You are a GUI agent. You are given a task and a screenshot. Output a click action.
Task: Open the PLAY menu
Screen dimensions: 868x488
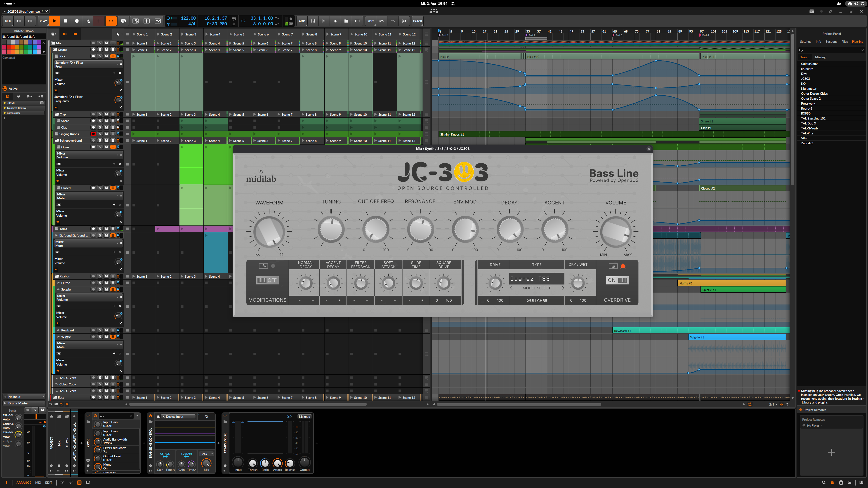[x=43, y=21]
